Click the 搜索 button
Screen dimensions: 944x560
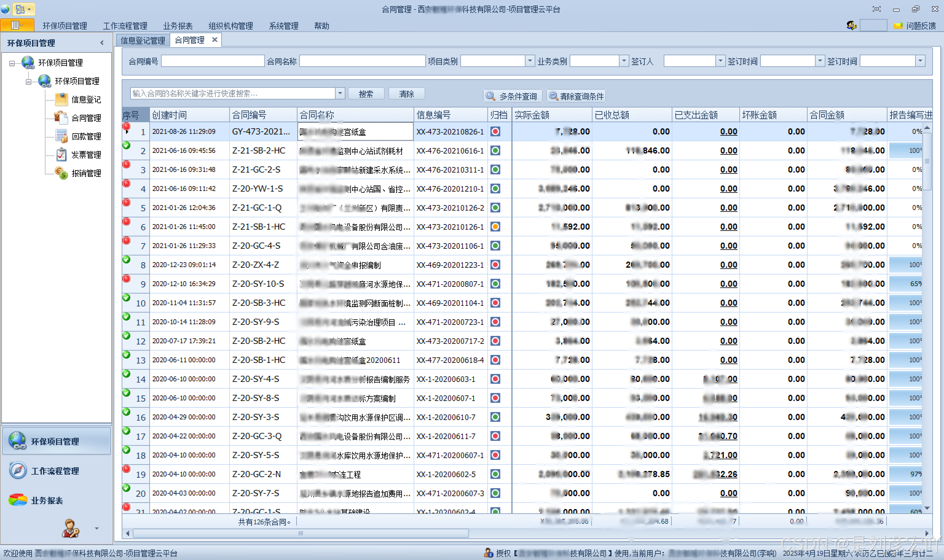point(365,94)
